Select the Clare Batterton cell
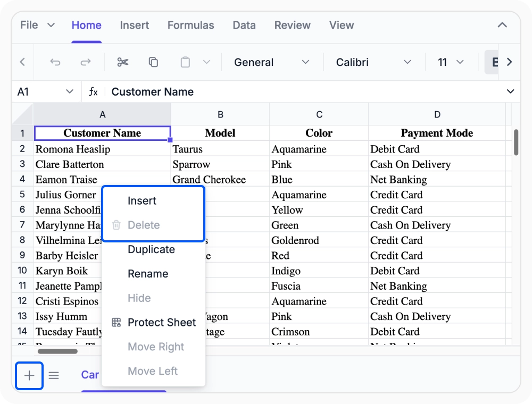This screenshot has width=532, height=404. [102, 164]
